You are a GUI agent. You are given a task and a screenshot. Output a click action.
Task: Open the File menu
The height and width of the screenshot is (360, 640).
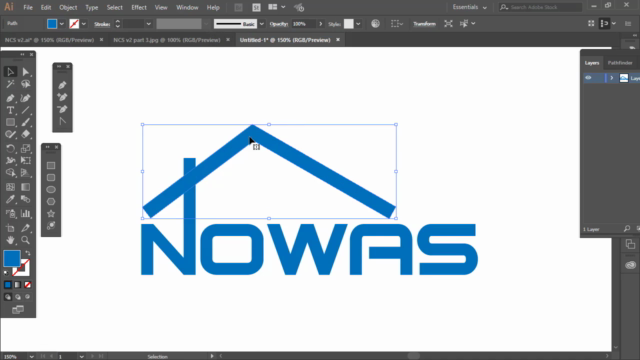[28, 7]
